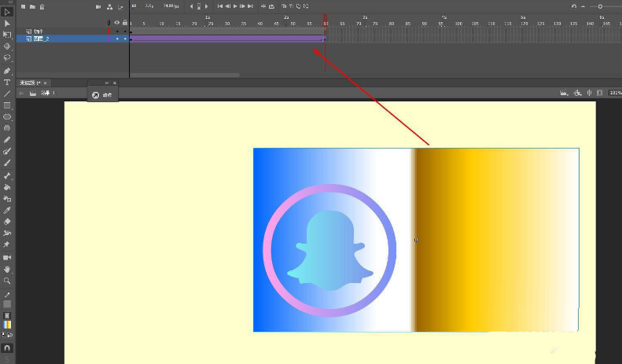Select the Brush tool
The image size is (622, 364).
click(7, 163)
